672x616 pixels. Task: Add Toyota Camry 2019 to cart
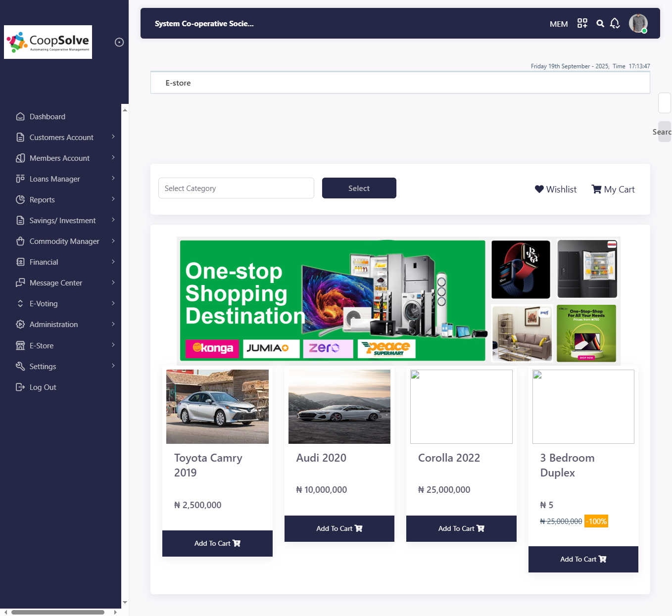[217, 543]
